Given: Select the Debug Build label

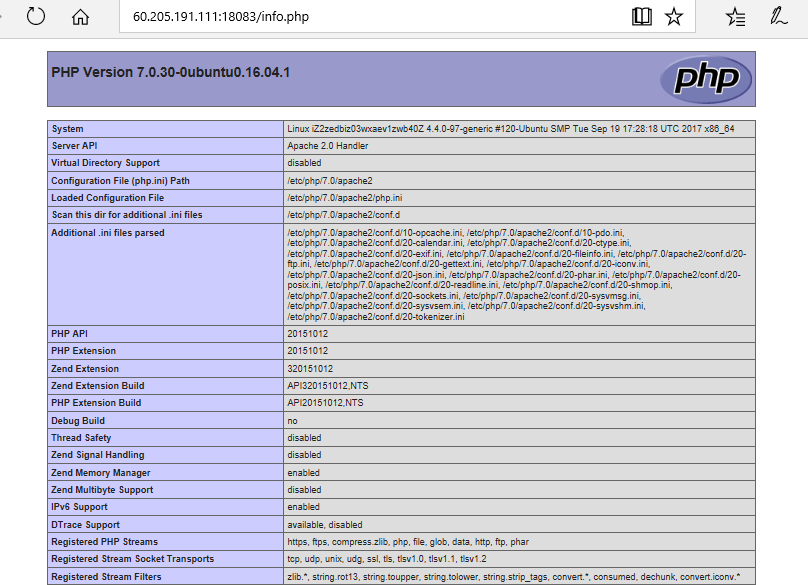Looking at the screenshot, I should pos(78,421).
